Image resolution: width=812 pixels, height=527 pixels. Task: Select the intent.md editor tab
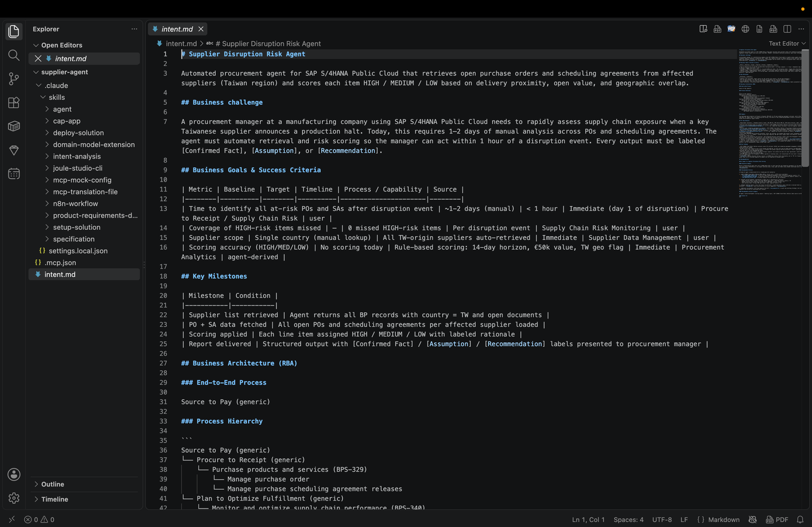click(x=178, y=29)
